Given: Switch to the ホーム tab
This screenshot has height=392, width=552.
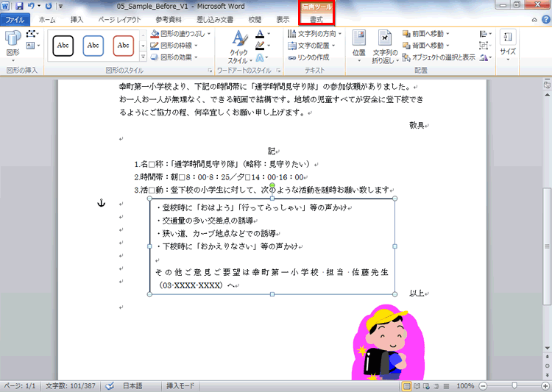Looking at the screenshot, I should [x=47, y=20].
